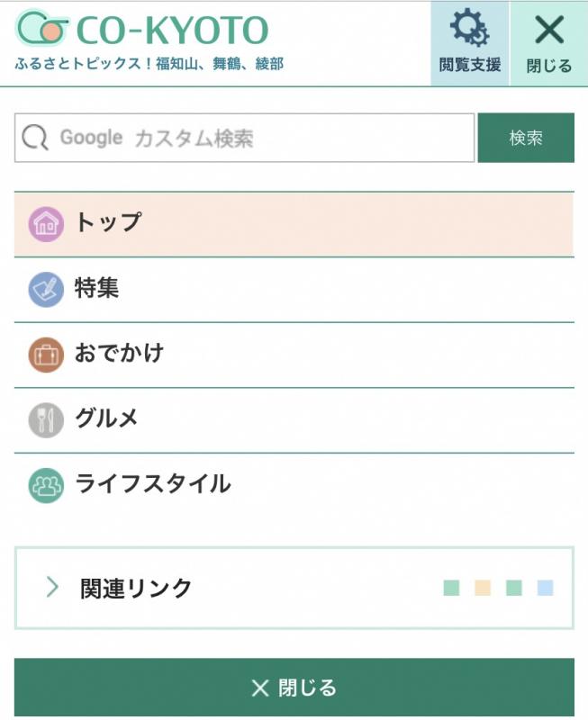
Task: Click the green ライフスタイル people icon
Action: 46,486
